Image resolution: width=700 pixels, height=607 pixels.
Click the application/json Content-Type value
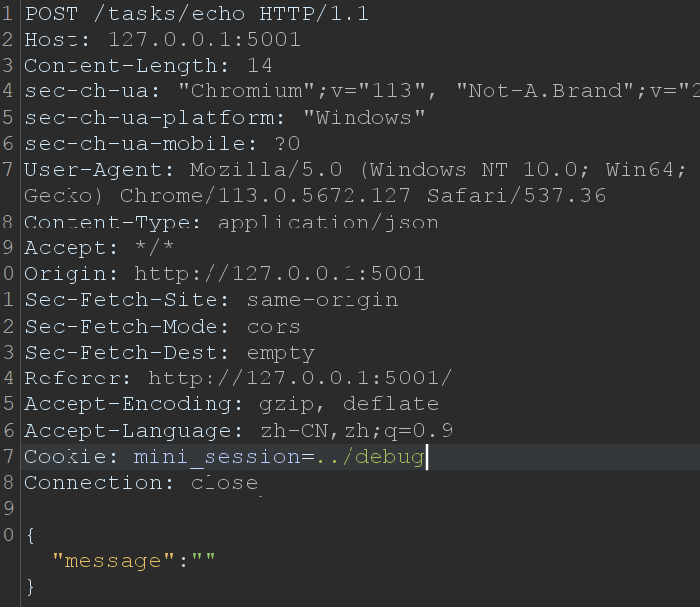pos(328,222)
